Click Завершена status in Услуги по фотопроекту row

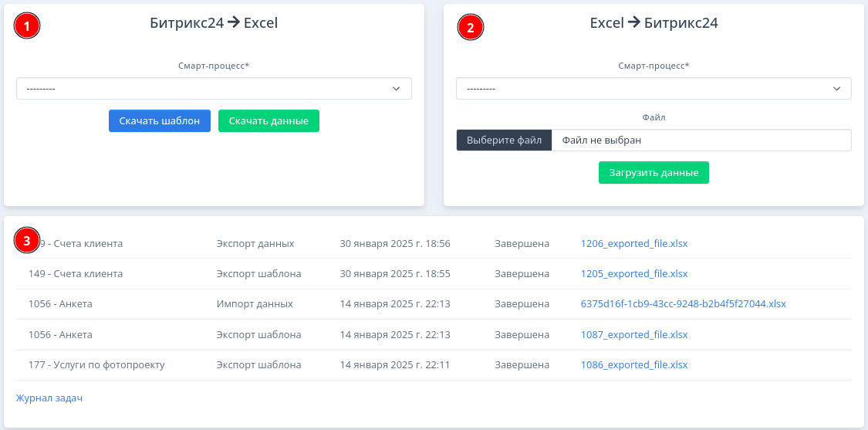[522, 364]
